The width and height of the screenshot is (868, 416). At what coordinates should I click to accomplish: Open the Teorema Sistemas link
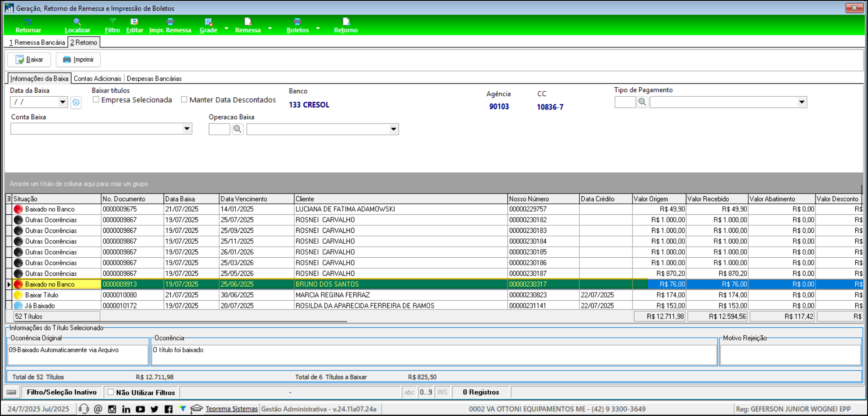click(231, 409)
